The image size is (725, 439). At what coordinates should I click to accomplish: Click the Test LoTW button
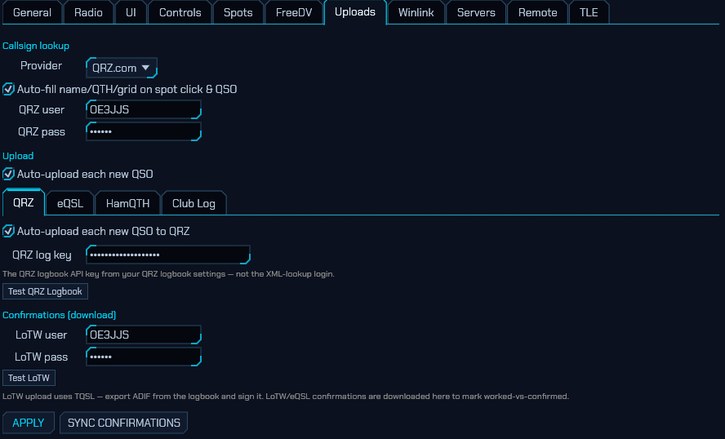[29, 378]
